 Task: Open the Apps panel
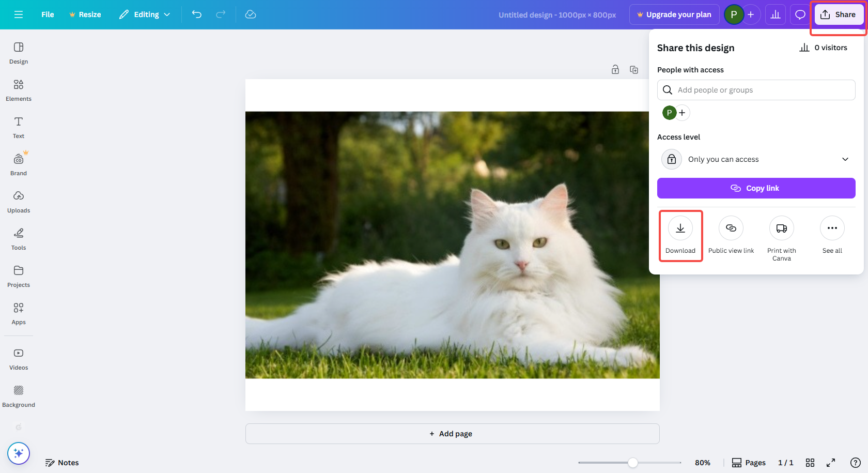tap(19, 314)
